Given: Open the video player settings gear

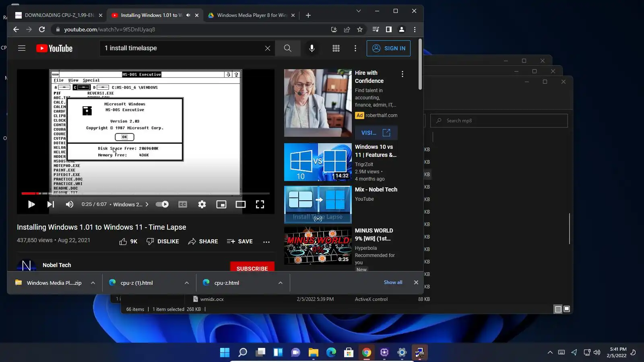Looking at the screenshot, I should click(x=202, y=204).
